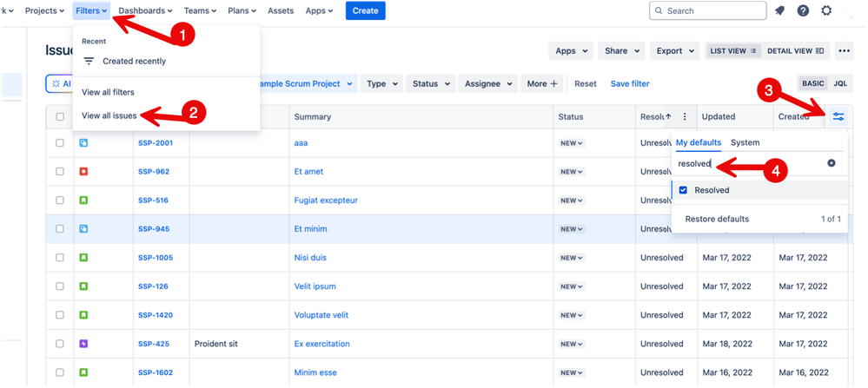The width and height of the screenshot is (868, 388).
Task: Open the Export dropdown
Action: point(674,51)
